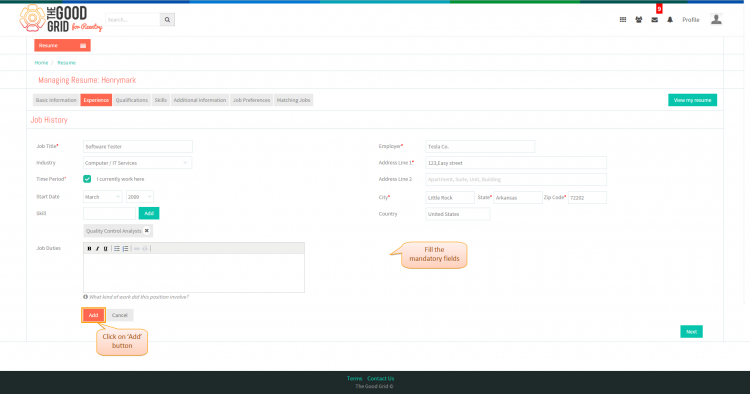Screen dimensions: 750x394
Task: Toggle italic in Job Duties editor
Action: pyautogui.click(x=98, y=249)
